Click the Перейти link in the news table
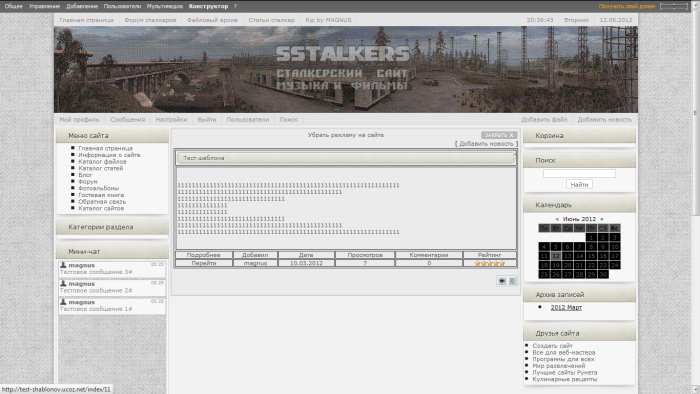This screenshot has height=394, width=700. pos(204,263)
